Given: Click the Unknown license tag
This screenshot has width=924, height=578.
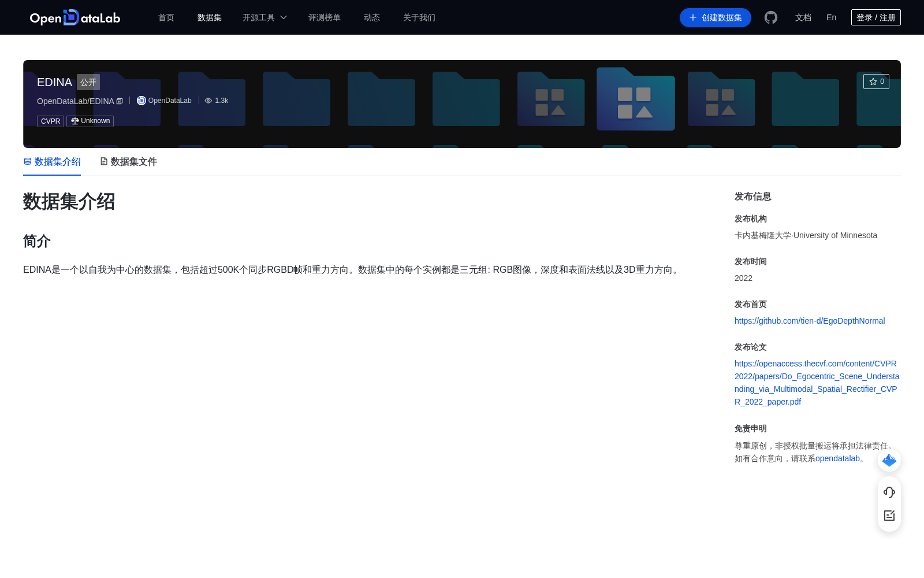Looking at the screenshot, I should (x=90, y=121).
